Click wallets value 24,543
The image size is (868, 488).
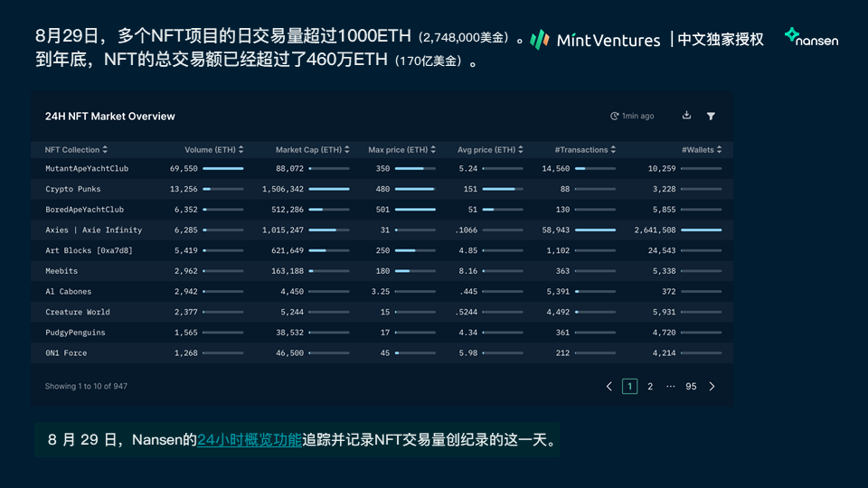coord(662,250)
